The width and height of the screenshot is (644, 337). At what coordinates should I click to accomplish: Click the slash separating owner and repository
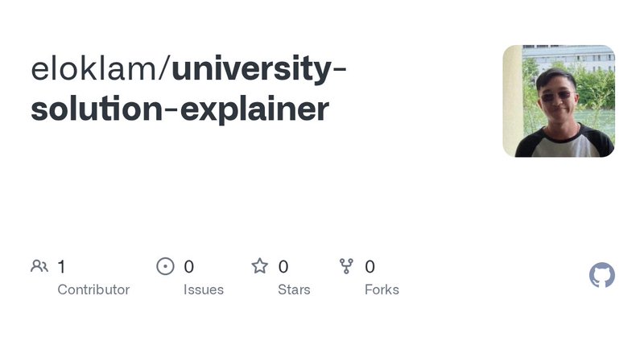click(164, 70)
